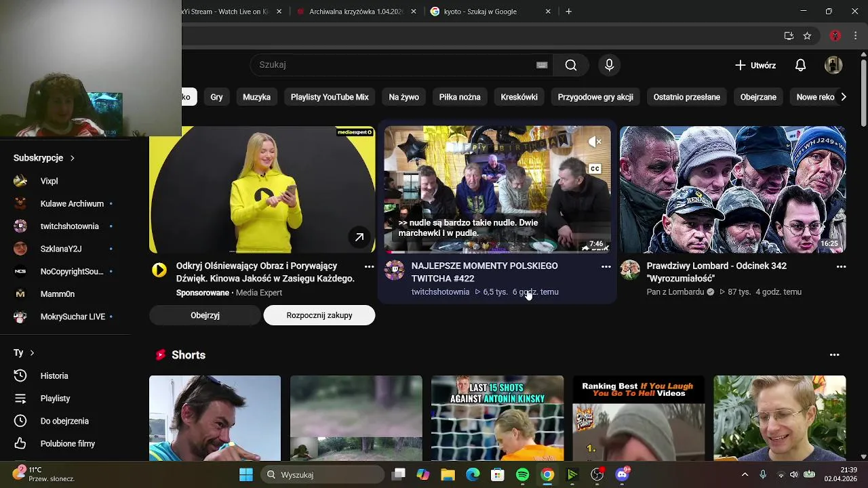The width and height of the screenshot is (868, 488).
Task: Toggle captions CC on video preview
Action: pyautogui.click(x=595, y=169)
